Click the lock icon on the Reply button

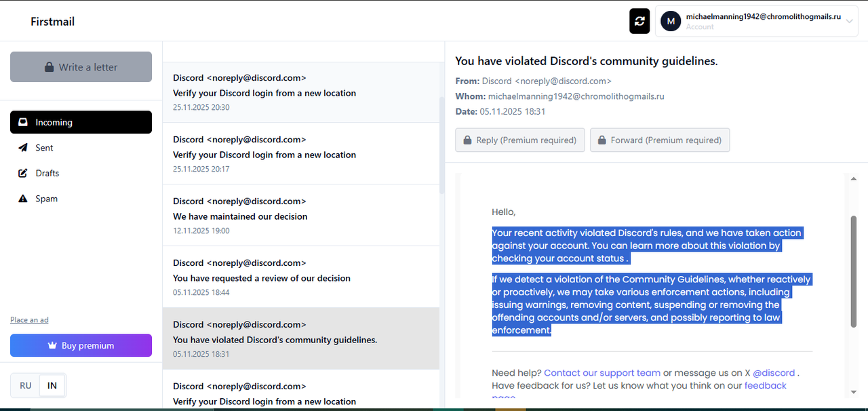[467, 140]
